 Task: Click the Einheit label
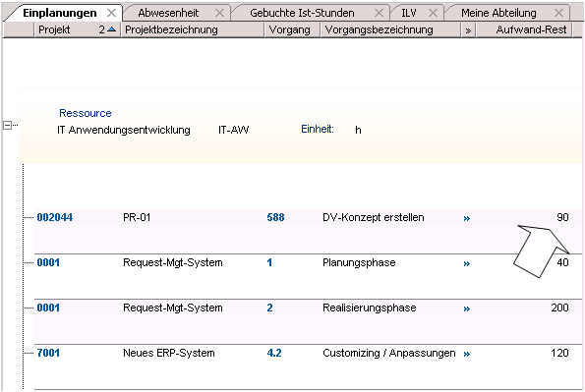pyautogui.click(x=318, y=129)
